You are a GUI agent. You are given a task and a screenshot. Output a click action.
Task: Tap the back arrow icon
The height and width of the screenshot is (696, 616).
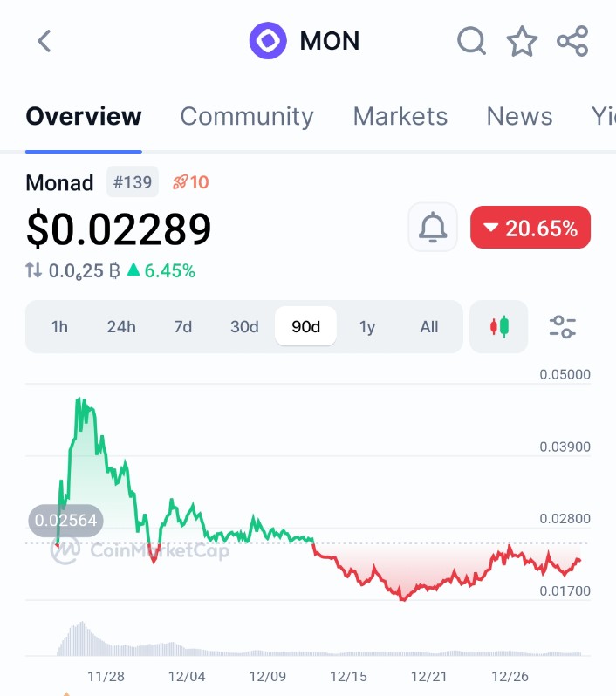(44, 41)
